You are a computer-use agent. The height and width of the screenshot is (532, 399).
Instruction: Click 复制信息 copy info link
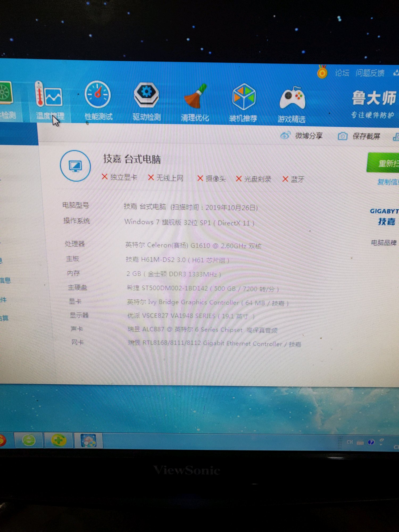pyautogui.click(x=388, y=182)
